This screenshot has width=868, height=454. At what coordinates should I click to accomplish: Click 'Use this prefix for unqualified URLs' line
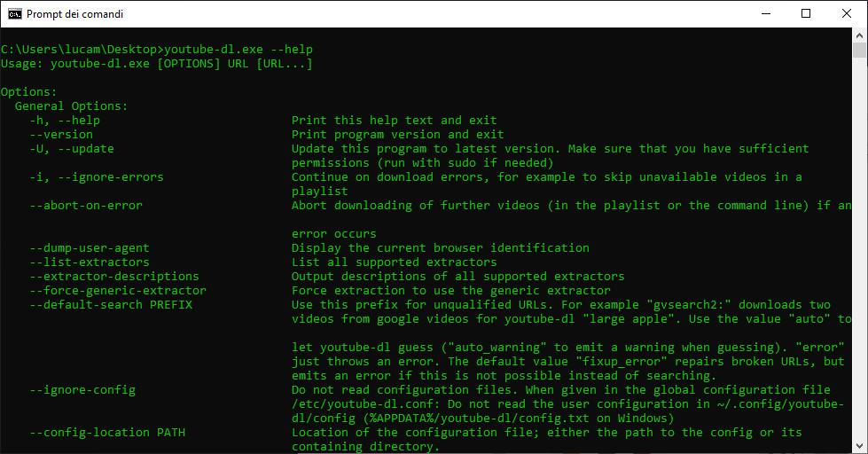tap(561, 304)
